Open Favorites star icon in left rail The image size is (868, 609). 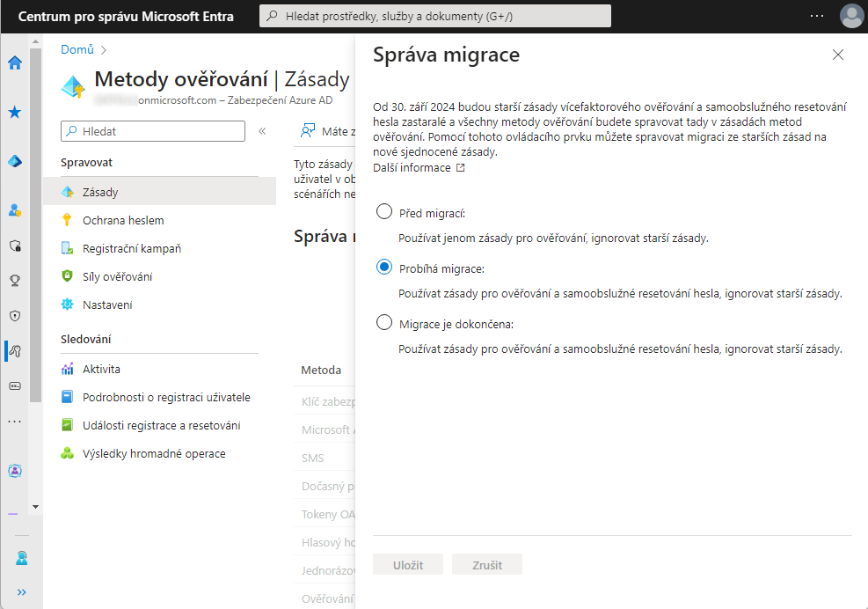(15, 113)
